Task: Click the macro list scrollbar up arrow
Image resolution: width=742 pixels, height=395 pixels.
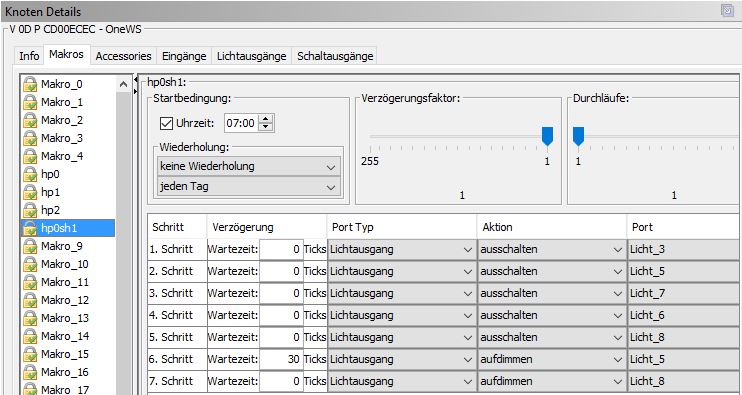Action: pos(124,84)
